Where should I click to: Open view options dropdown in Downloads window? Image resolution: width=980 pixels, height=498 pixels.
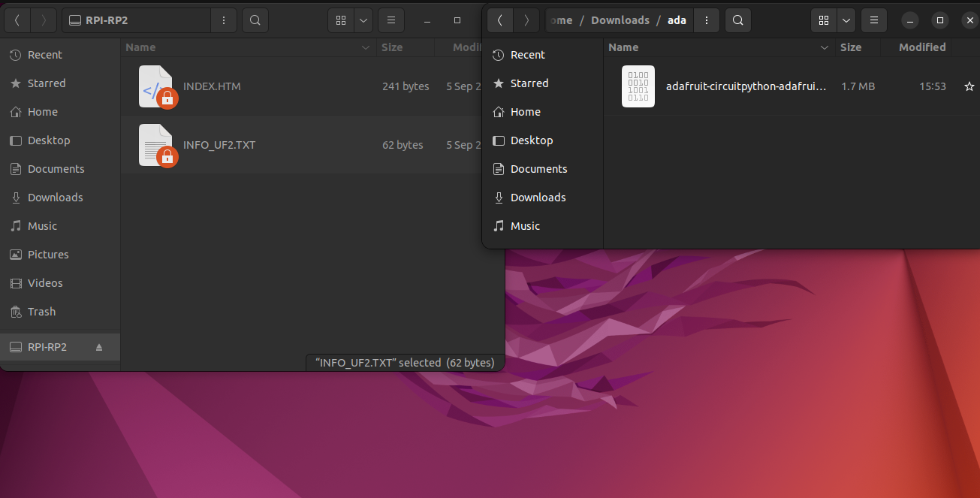coord(846,20)
